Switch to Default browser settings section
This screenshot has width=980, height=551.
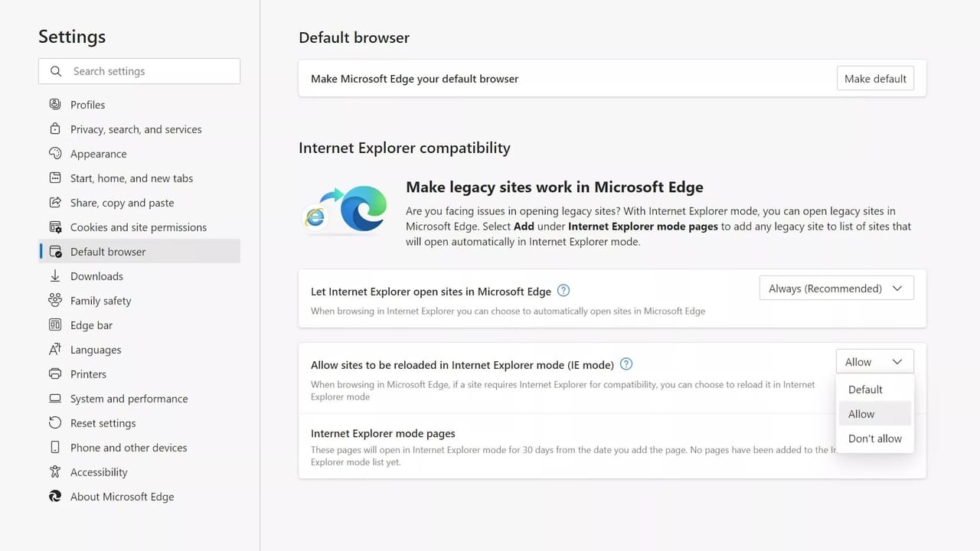pos(107,251)
